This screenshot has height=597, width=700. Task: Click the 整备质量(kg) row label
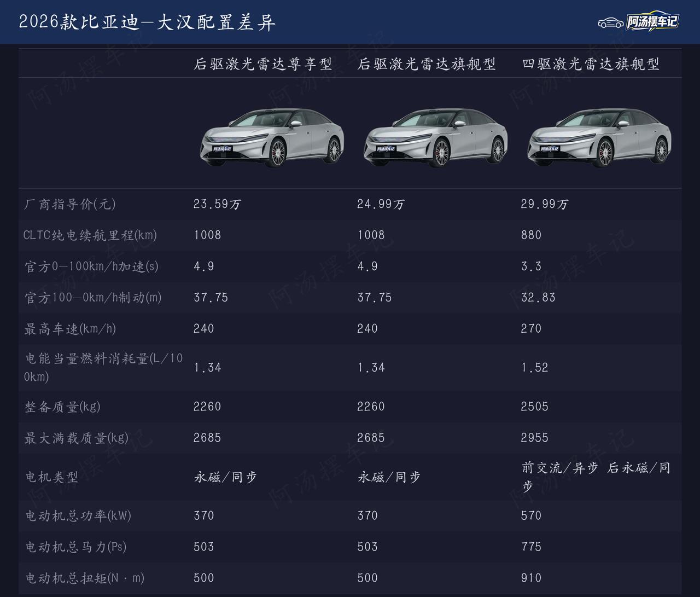pos(62,407)
